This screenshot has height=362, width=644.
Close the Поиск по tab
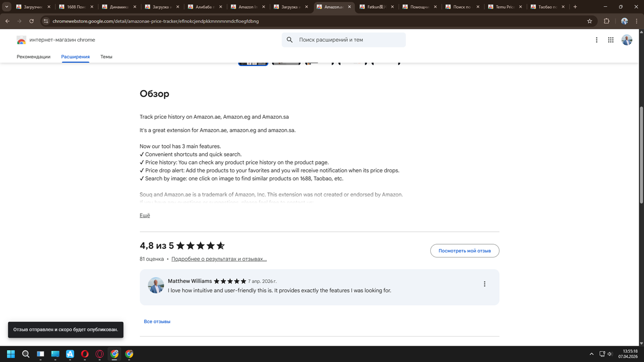click(478, 7)
